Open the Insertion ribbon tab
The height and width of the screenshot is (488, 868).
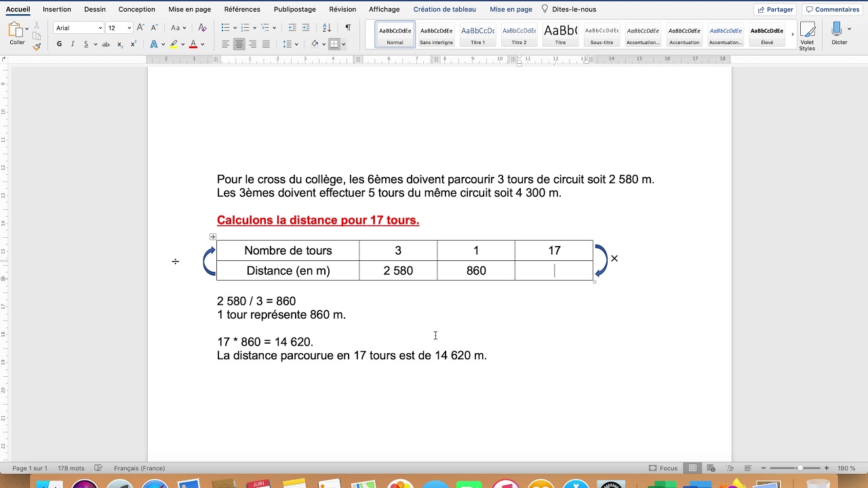[x=57, y=9]
